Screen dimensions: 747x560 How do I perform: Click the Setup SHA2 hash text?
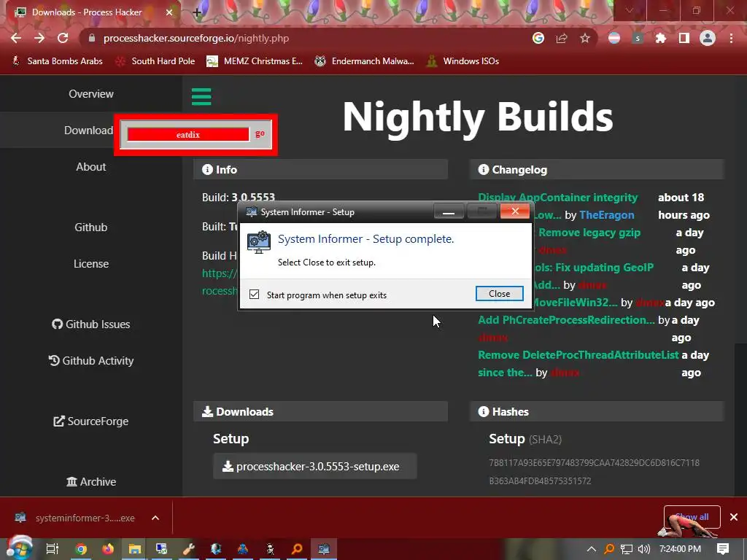click(594, 472)
